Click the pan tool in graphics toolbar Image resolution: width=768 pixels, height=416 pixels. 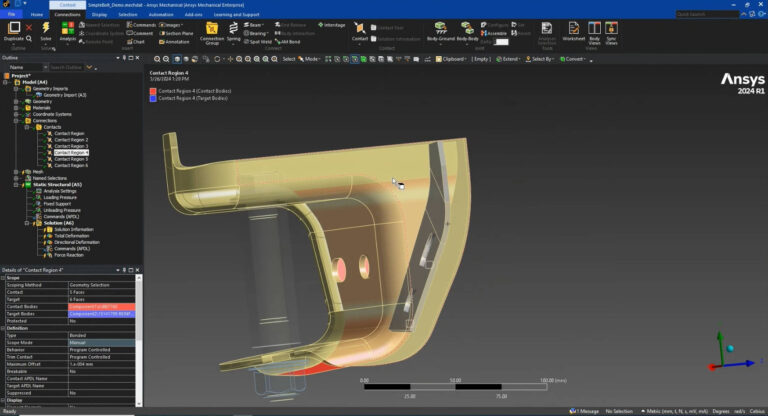coord(230,59)
